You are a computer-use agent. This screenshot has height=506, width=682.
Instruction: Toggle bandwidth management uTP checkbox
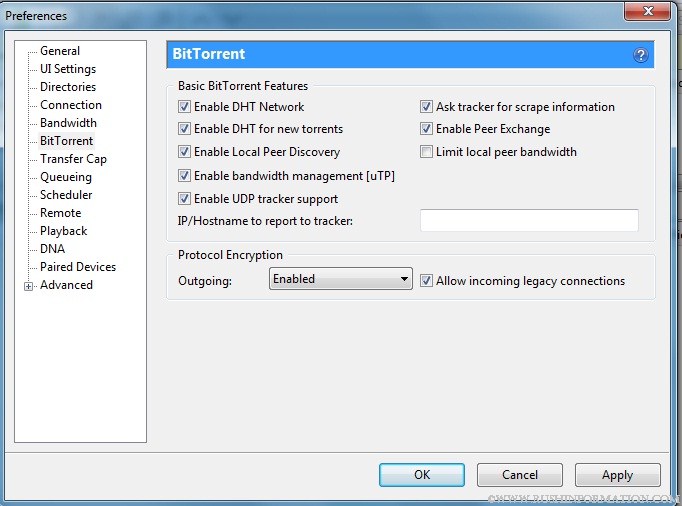click(184, 176)
